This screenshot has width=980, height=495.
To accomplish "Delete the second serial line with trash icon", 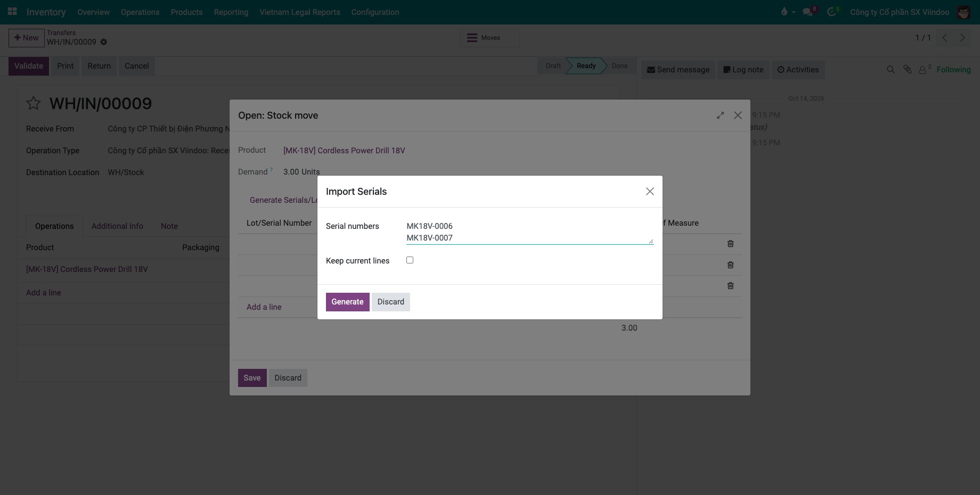I will pos(731,265).
